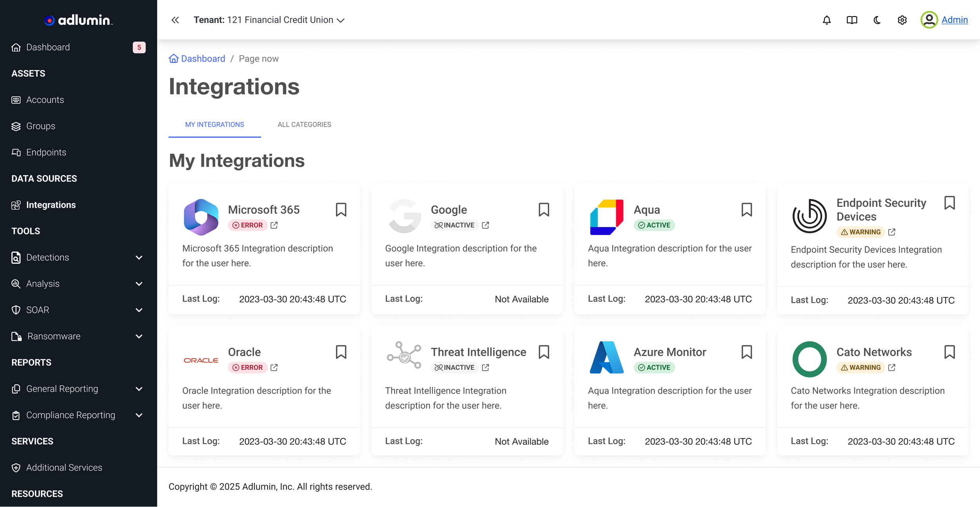
Task: Open the Groups section in the sidebar
Action: click(40, 126)
